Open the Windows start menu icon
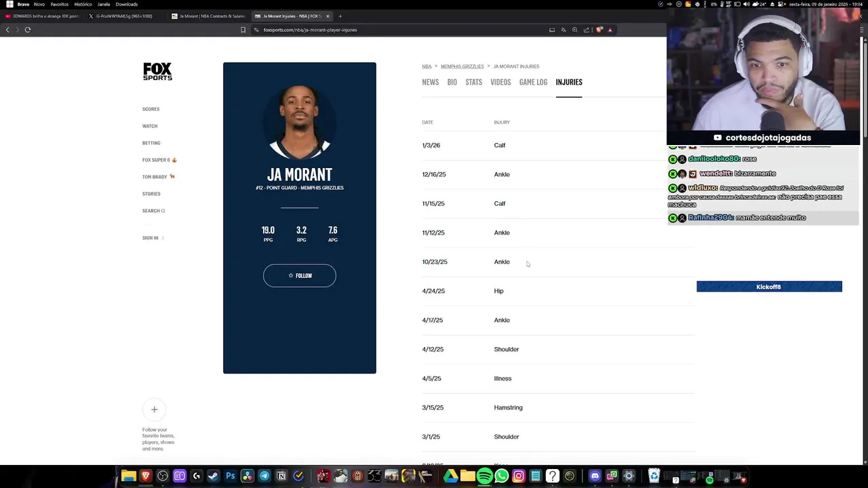 point(9,4)
